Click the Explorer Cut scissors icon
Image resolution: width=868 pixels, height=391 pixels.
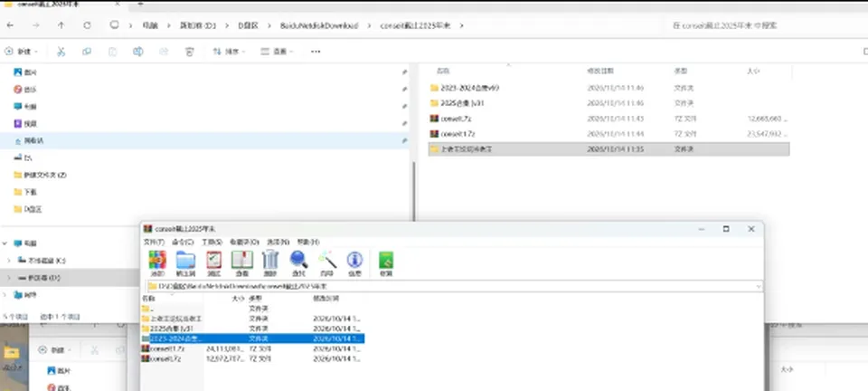click(x=61, y=52)
